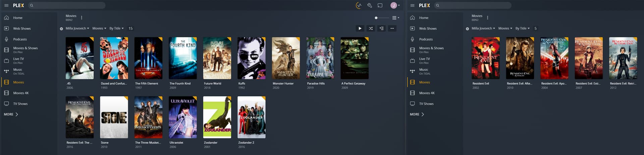The height and width of the screenshot is (155, 644).
Task: Click The Fourth Kind title text
Action: pos(180,84)
